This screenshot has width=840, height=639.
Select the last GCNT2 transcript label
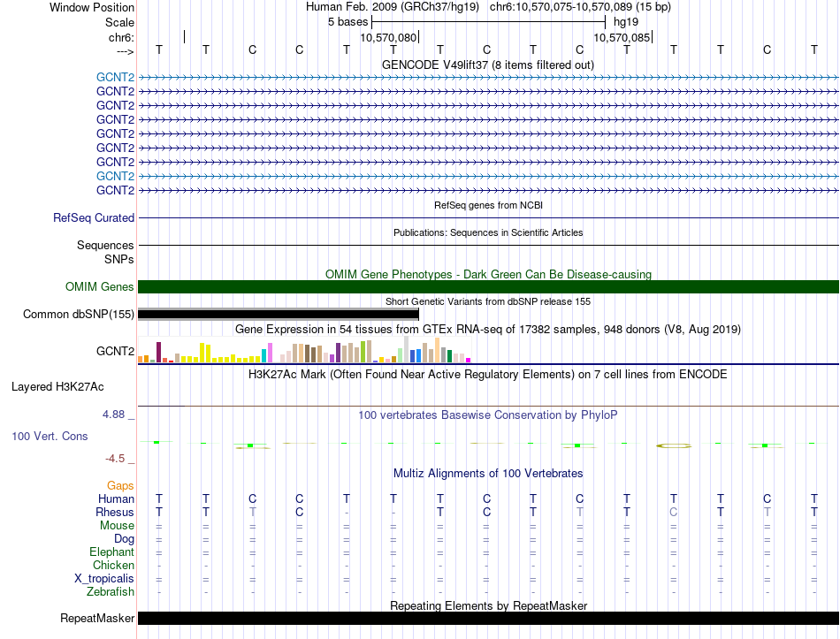click(x=115, y=190)
